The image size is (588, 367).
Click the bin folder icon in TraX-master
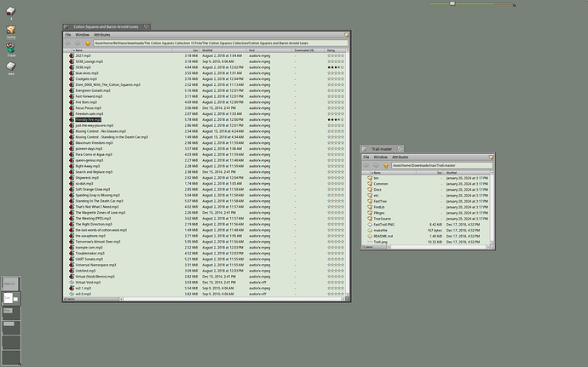tap(369, 177)
